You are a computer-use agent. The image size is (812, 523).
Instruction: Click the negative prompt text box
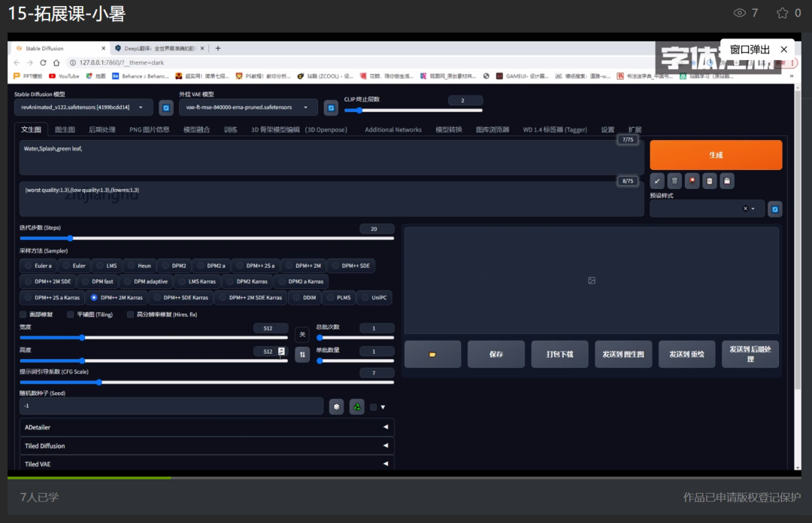332,199
